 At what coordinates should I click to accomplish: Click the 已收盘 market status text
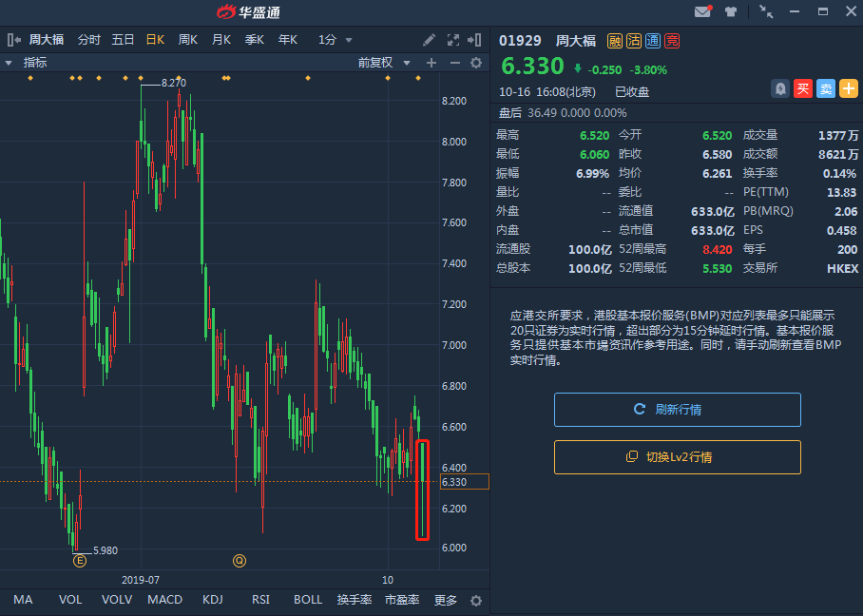pos(632,92)
